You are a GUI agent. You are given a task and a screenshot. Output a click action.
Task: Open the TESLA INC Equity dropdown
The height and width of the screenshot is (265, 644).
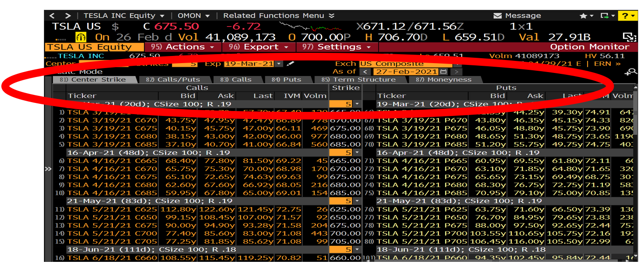pos(124,16)
